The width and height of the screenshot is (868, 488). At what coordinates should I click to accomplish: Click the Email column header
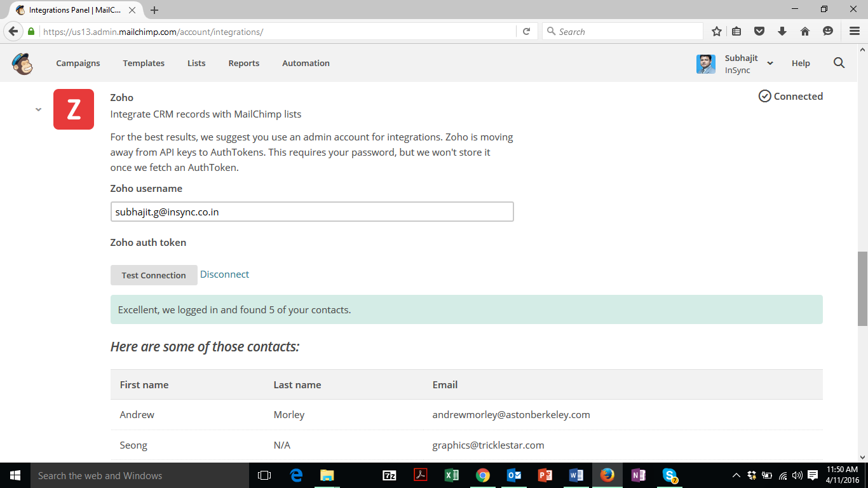click(445, 384)
